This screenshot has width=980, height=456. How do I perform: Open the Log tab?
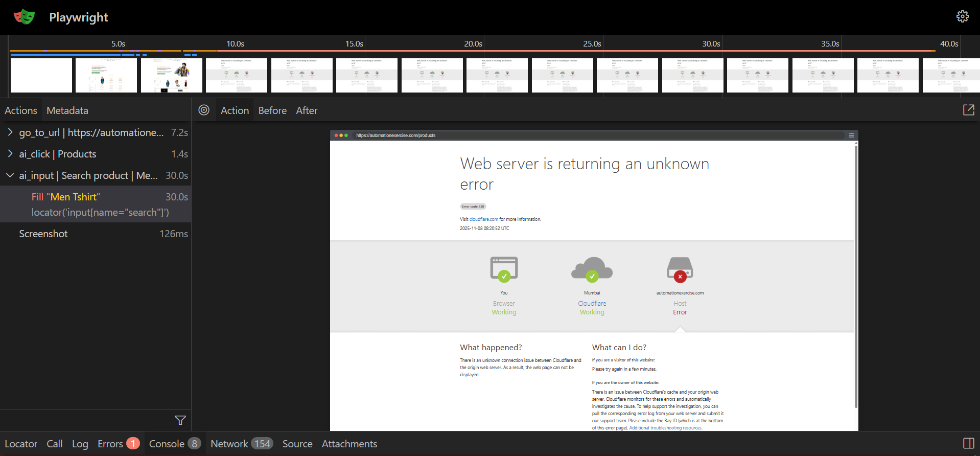tap(80, 444)
